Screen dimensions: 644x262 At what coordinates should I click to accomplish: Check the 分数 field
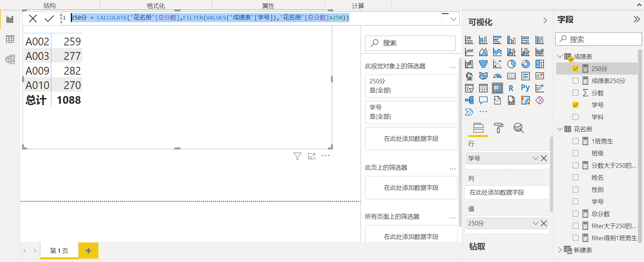576,93
